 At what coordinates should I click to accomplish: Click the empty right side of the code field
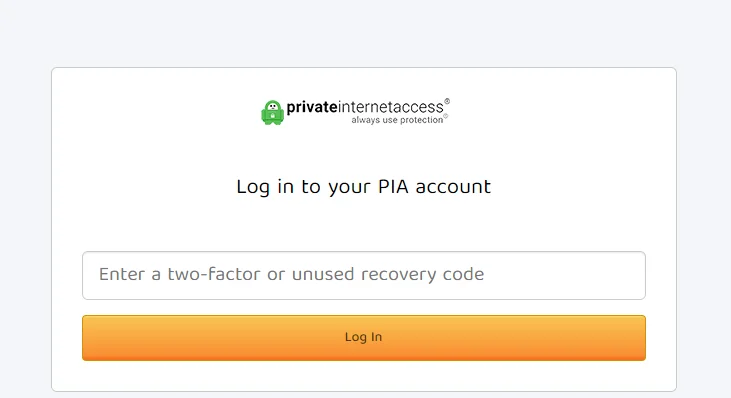pos(564,275)
